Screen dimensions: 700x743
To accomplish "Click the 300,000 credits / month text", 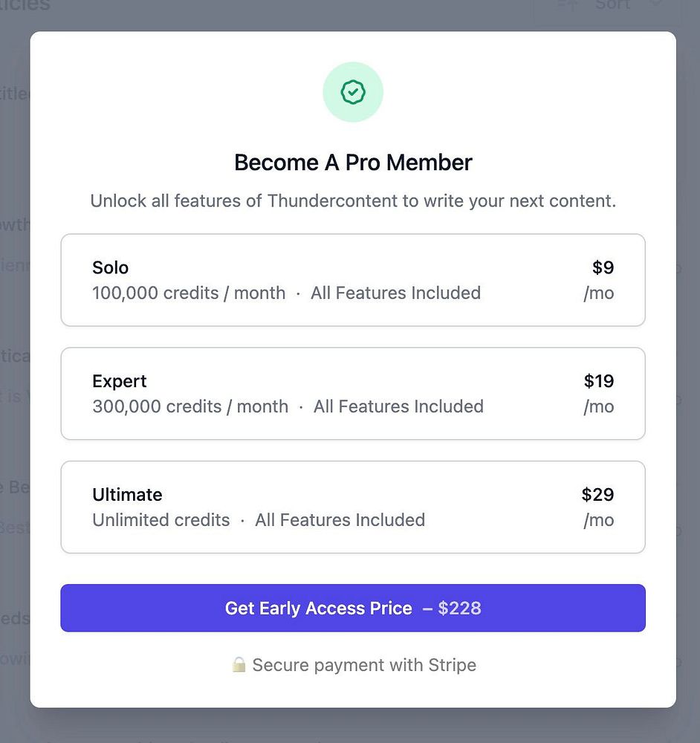I will pyautogui.click(x=190, y=407).
